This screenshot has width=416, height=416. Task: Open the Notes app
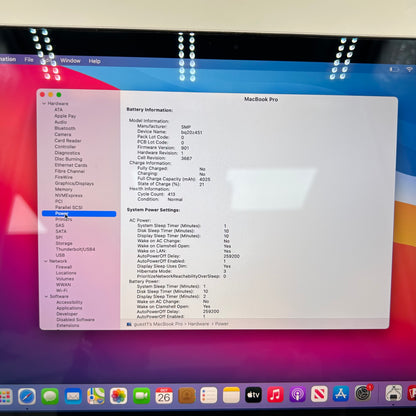pyautogui.click(x=231, y=395)
